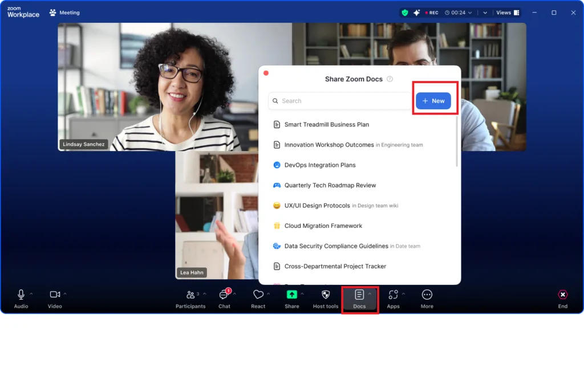Mute the microphone with the Audio icon
584x392 pixels.
pyautogui.click(x=21, y=295)
